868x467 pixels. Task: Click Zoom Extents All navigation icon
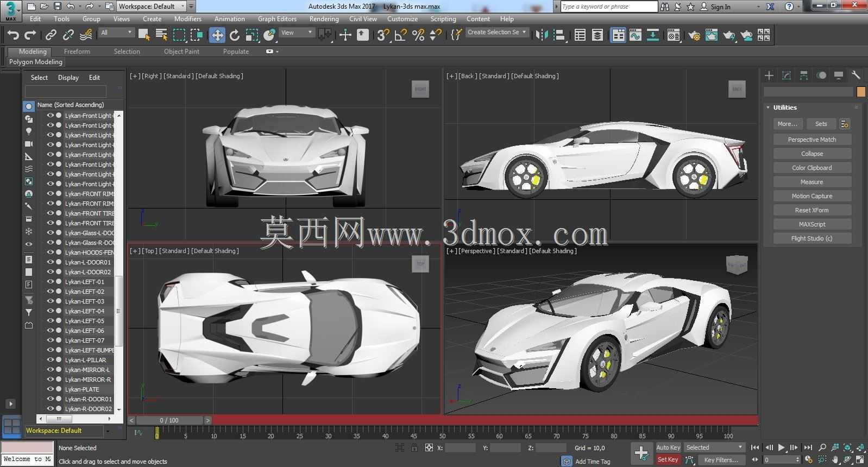pyautogui.click(x=847, y=448)
